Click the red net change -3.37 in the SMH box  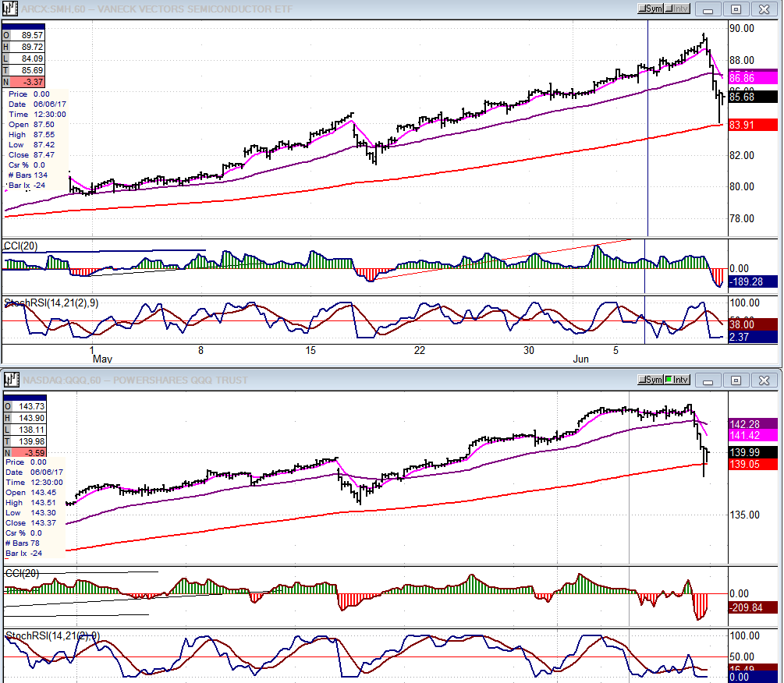27,82
